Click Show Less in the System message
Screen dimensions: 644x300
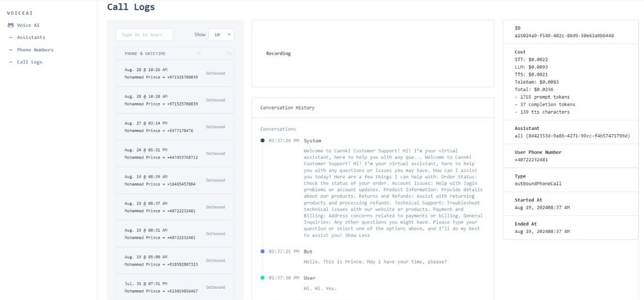357,236
